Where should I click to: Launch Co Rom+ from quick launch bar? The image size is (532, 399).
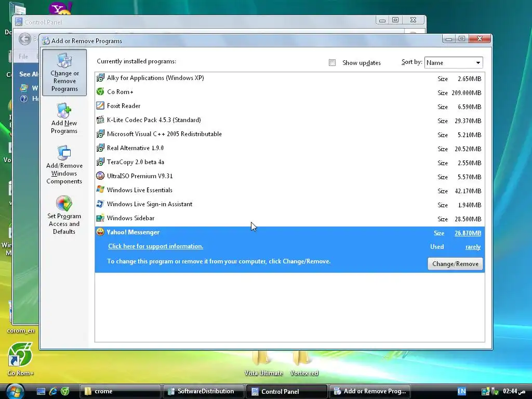(65, 391)
